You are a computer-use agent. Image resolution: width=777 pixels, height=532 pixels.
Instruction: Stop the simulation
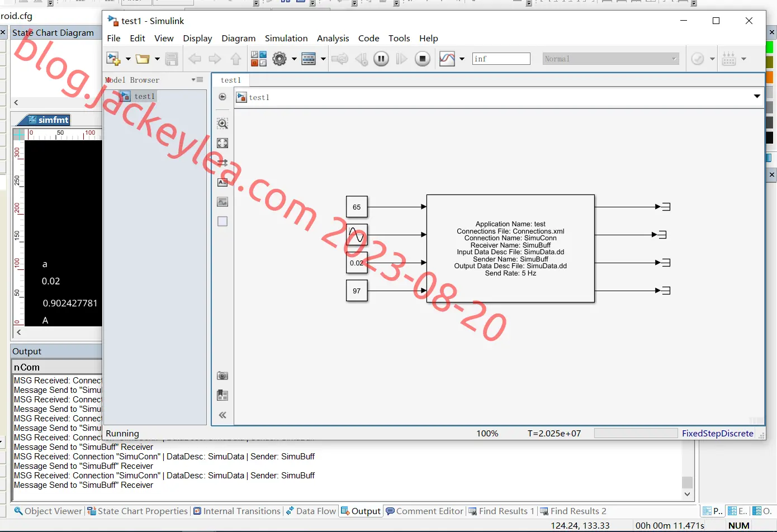coord(423,59)
